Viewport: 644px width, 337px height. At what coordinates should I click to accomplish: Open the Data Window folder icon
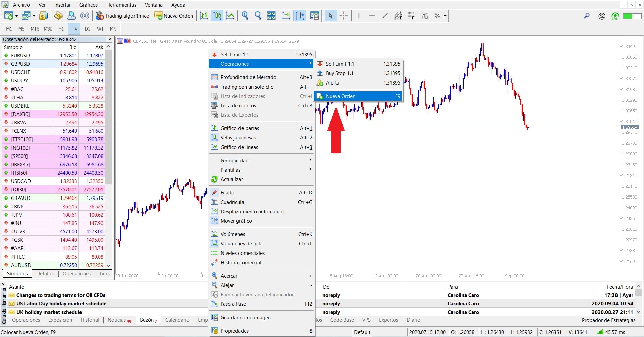tap(59, 16)
